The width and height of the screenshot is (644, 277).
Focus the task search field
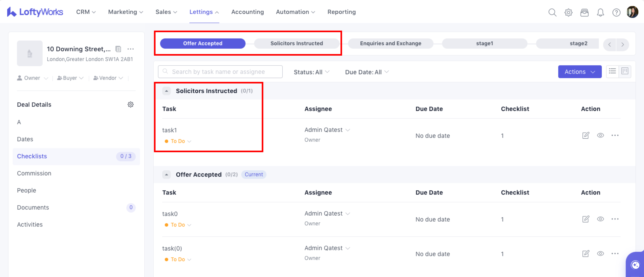(x=220, y=72)
